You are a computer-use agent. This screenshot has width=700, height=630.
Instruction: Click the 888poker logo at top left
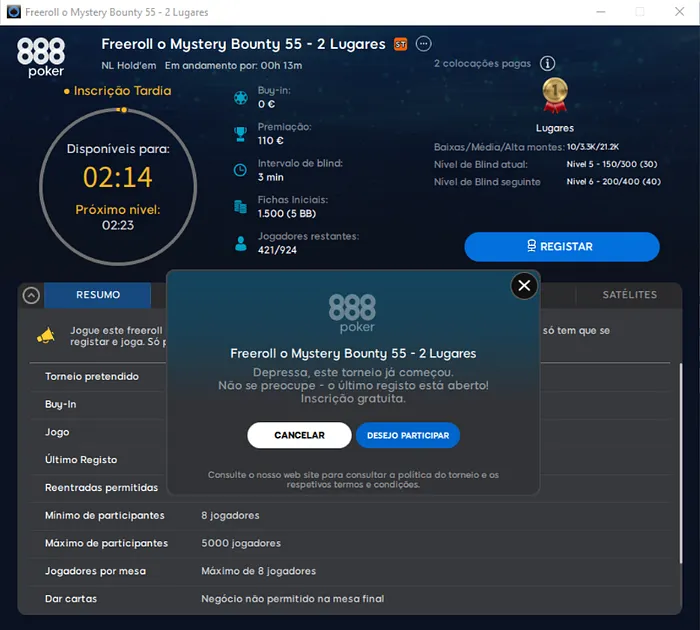pos(41,57)
